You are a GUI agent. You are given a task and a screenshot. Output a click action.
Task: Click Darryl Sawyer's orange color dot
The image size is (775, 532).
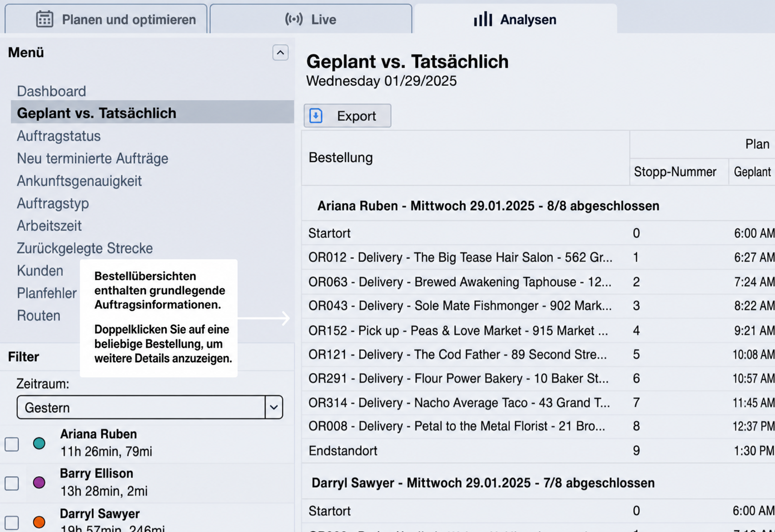click(39, 522)
